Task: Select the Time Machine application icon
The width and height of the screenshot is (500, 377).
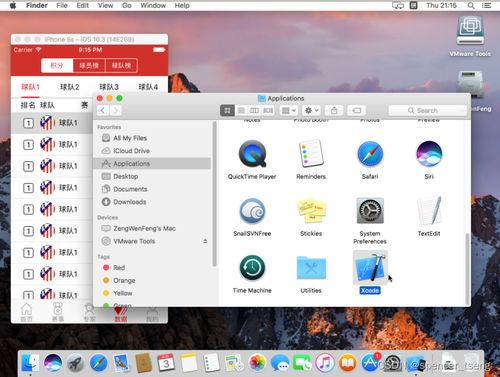Action: click(x=252, y=268)
